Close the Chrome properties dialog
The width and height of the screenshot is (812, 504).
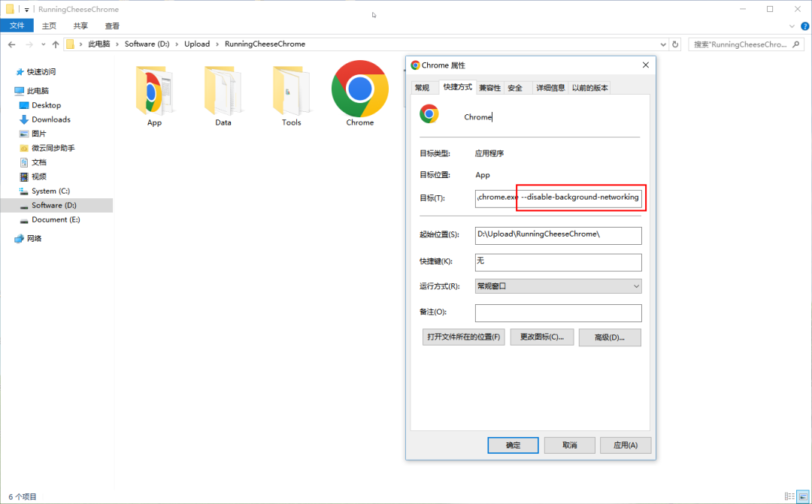tap(645, 65)
